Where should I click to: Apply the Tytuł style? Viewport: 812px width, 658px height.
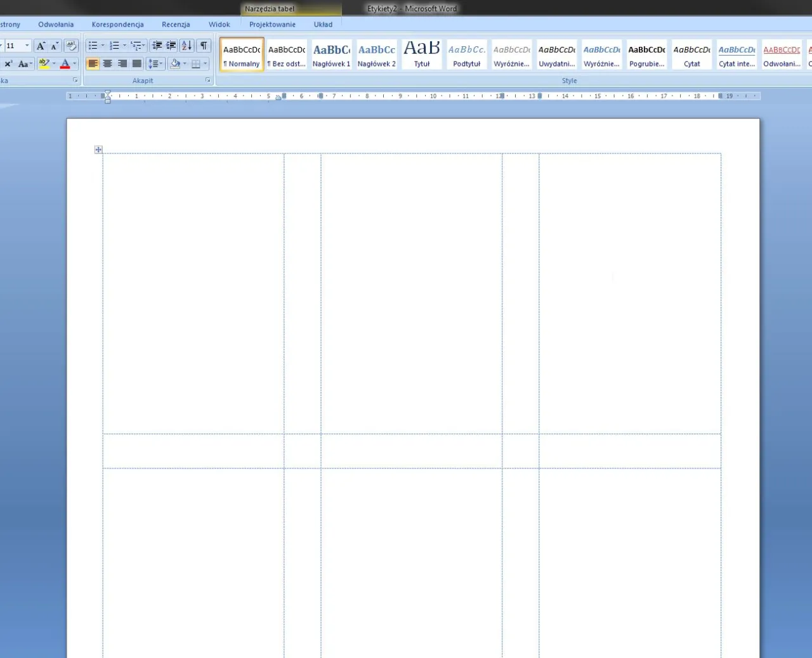click(x=421, y=55)
